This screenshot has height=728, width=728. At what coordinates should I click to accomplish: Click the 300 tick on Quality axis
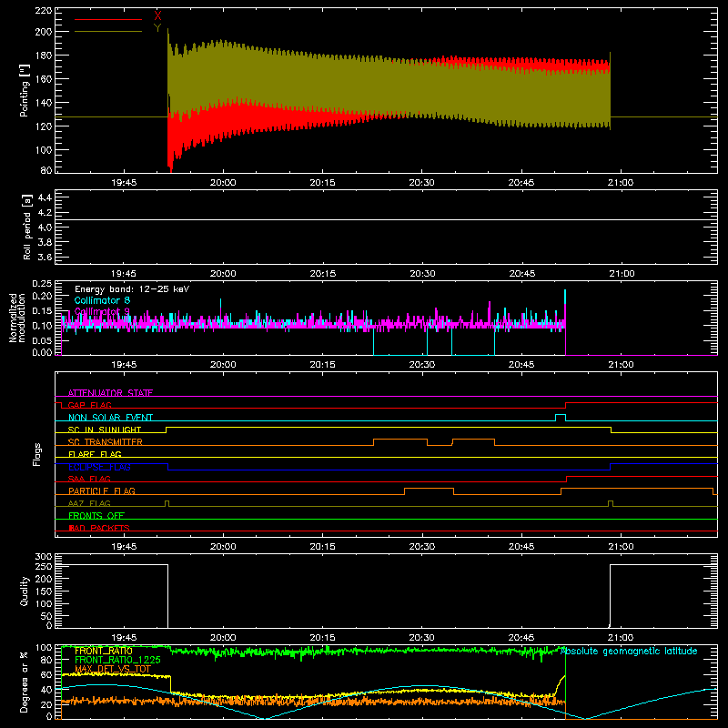tap(44, 557)
